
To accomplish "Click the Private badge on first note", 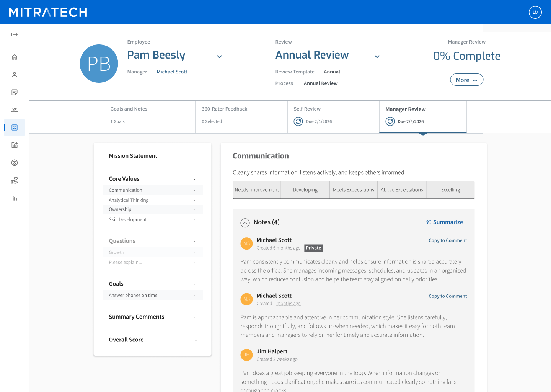I will point(313,248).
